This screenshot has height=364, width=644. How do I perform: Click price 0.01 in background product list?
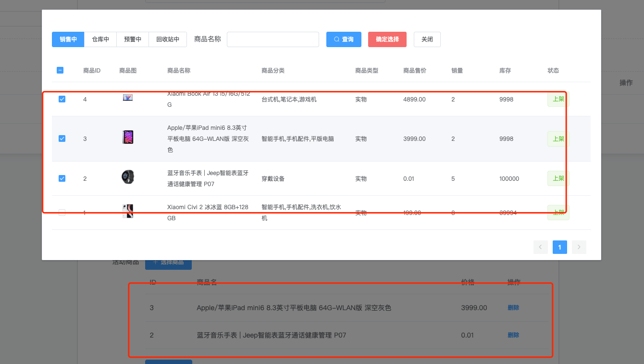pos(468,335)
